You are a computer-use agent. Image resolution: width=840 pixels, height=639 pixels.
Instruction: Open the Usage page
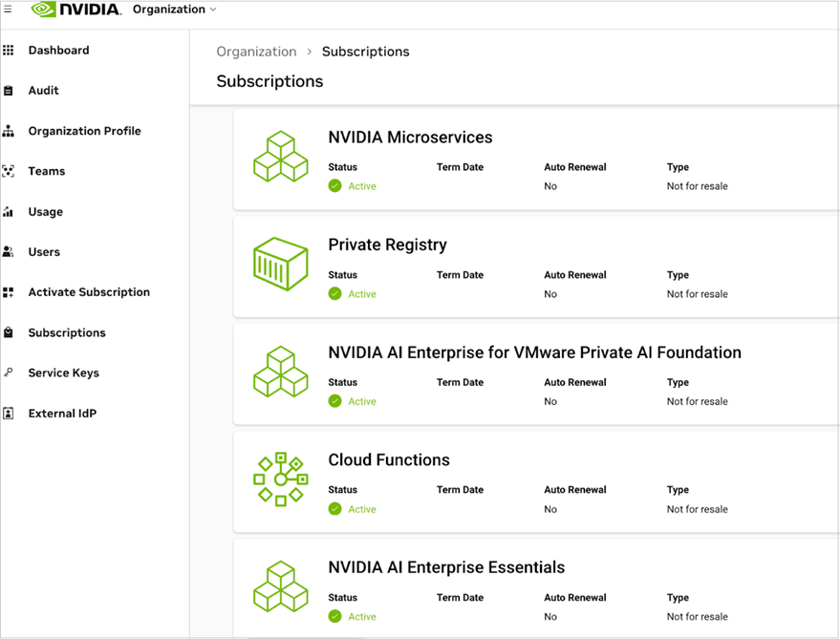45,212
